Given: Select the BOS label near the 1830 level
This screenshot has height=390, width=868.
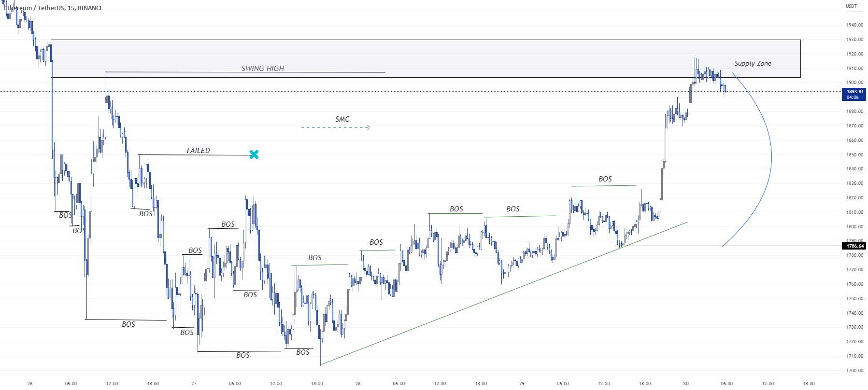Looking at the screenshot, I should pyautogui.click(x=605, y=179).
